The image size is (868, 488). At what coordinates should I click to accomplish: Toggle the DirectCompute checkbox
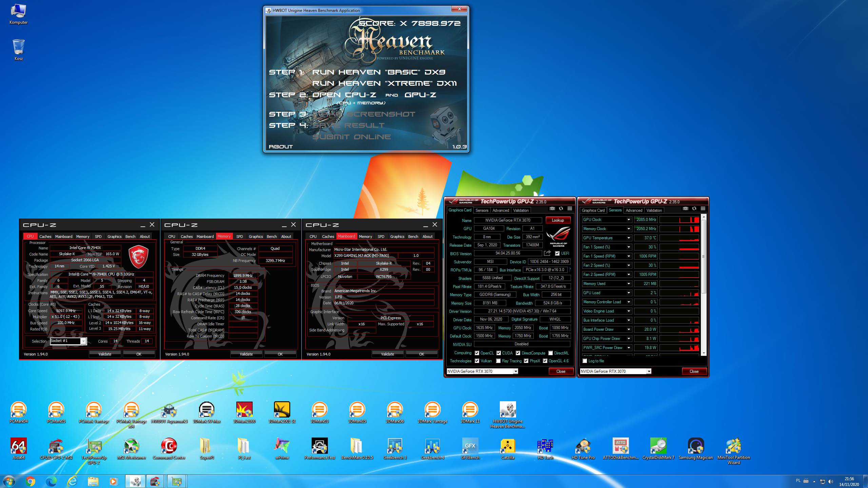518,353
